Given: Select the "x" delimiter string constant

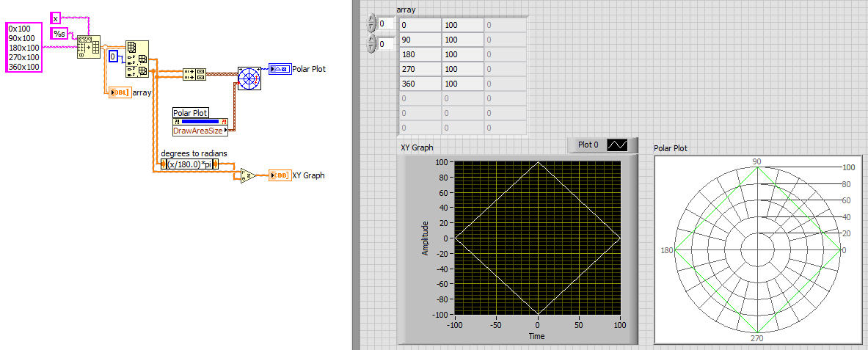Looking at the screenshot, I should 55,18.
